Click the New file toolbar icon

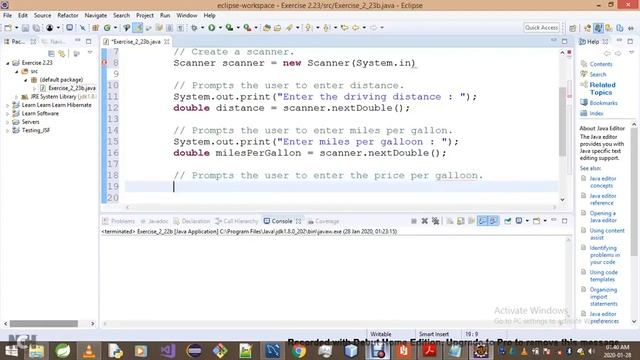(8, 28)
